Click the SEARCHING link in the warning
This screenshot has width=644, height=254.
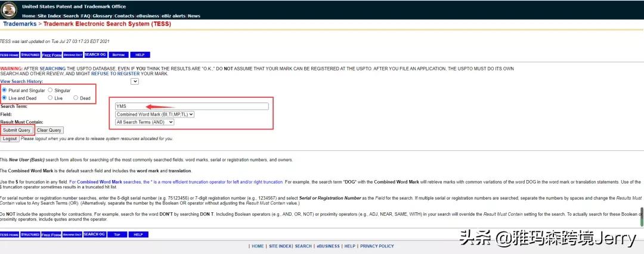[x=52, y=69]
